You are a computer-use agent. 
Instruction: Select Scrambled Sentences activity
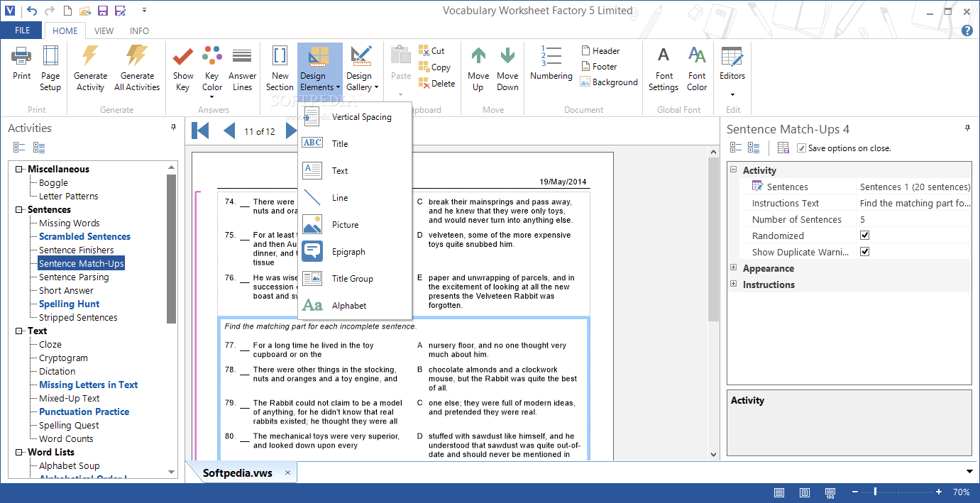coord(84,236)
